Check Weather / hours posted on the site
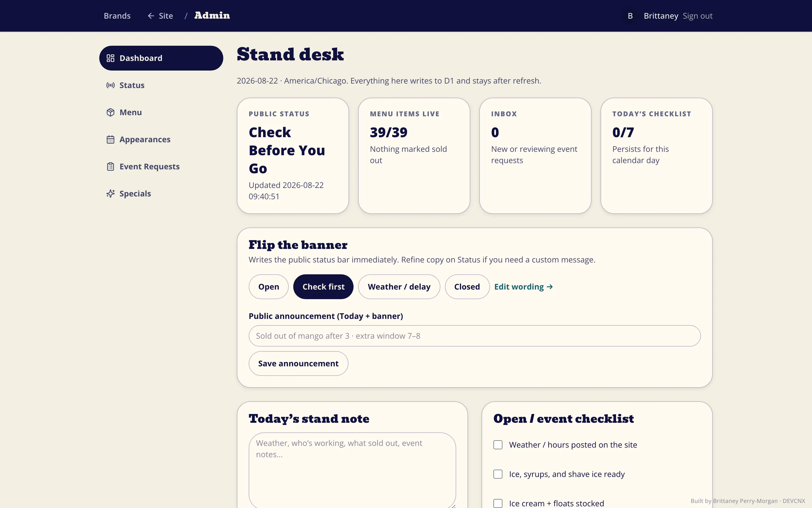 click(x=498, y=445)
